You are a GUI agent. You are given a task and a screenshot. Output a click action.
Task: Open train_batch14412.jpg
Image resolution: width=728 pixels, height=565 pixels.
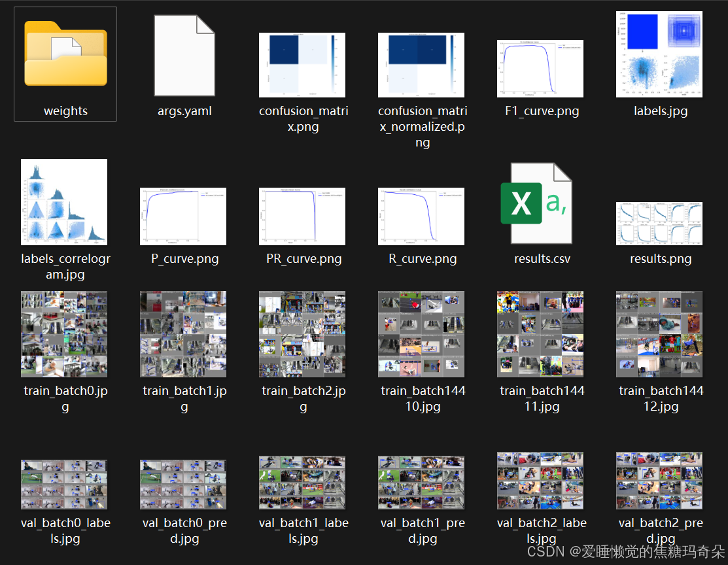659,334
